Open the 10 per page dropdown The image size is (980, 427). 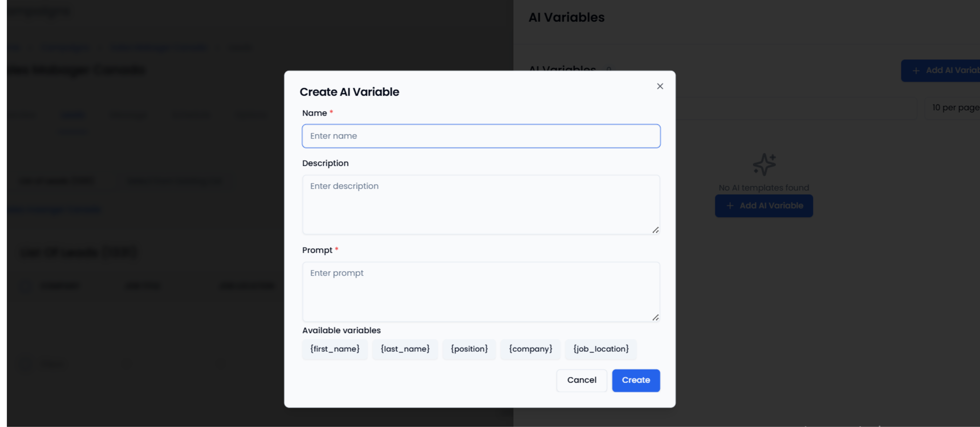click(953, 108)
